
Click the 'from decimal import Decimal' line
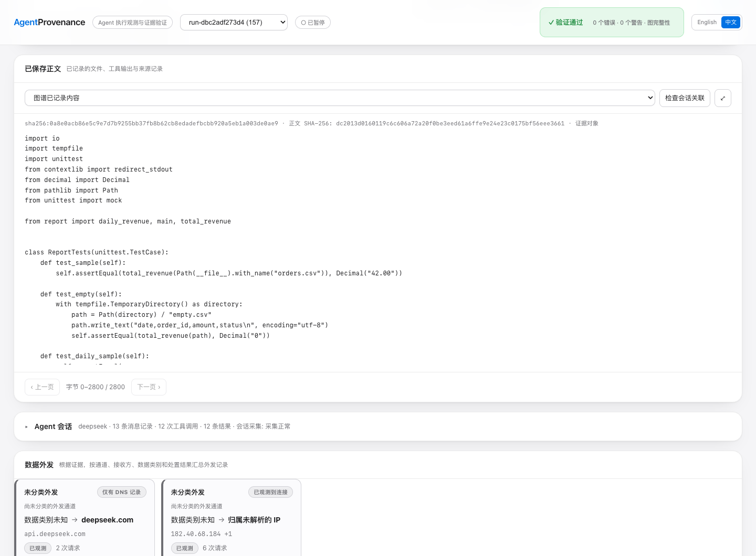point(77,180)
